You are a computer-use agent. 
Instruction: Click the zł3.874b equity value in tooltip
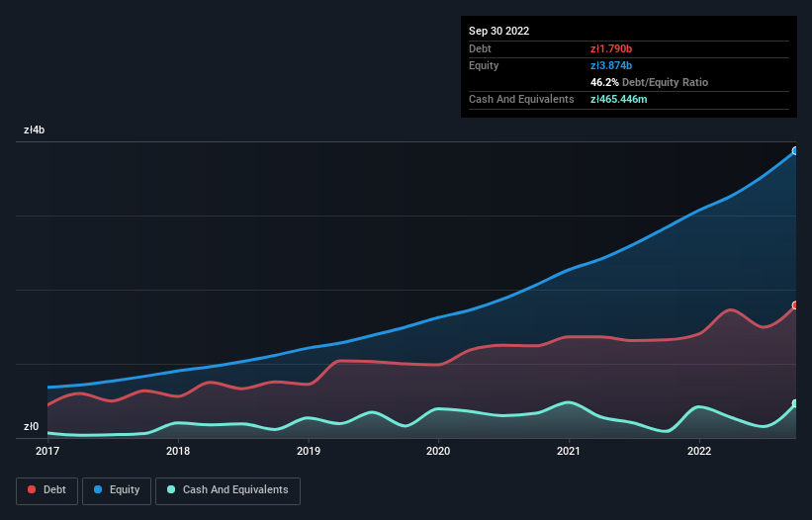tap(611, 65)
